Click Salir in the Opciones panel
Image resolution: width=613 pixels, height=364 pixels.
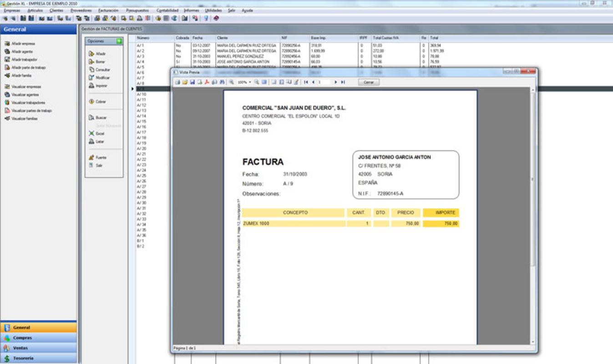click(x=96, y=165)
